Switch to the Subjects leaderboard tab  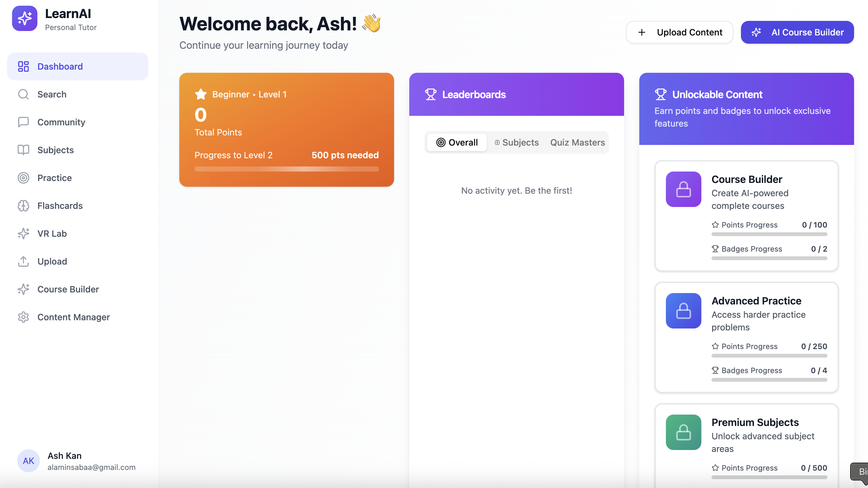[517, 142]
